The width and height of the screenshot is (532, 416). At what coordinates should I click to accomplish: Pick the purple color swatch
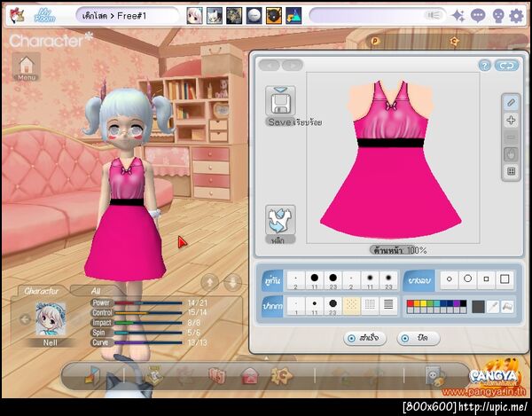(x=457, y=303)
